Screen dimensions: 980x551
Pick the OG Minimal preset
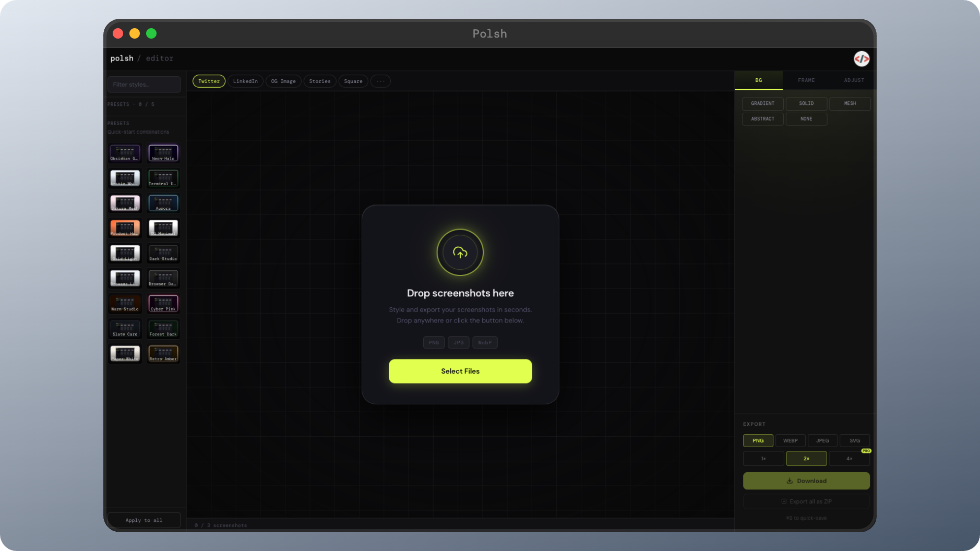(x=163, y=228)
